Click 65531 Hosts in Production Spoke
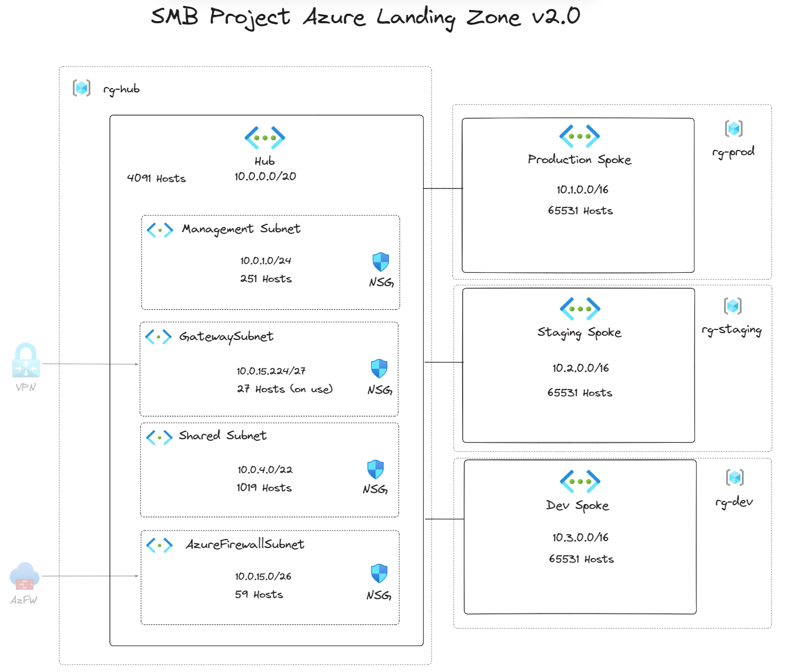The image size is (788, 672). coord(580,211)
